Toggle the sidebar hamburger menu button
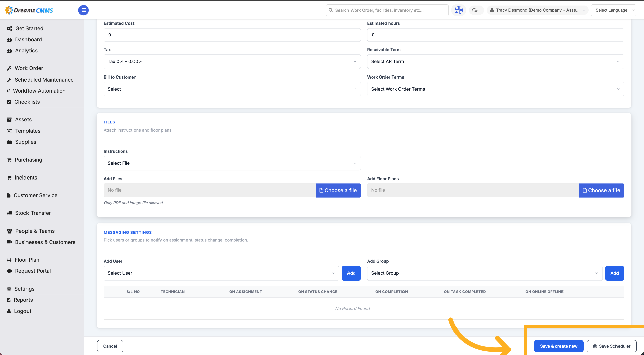 coord(84,10)
